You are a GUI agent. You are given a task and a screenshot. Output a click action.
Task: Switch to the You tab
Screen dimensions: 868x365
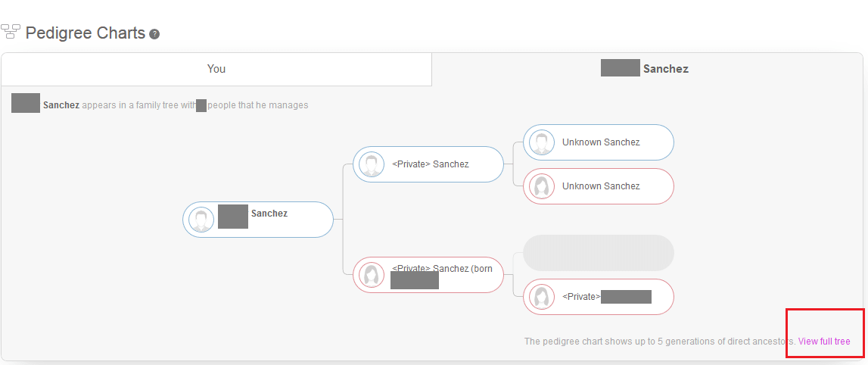pyautogui.click(x=216, y=69)
